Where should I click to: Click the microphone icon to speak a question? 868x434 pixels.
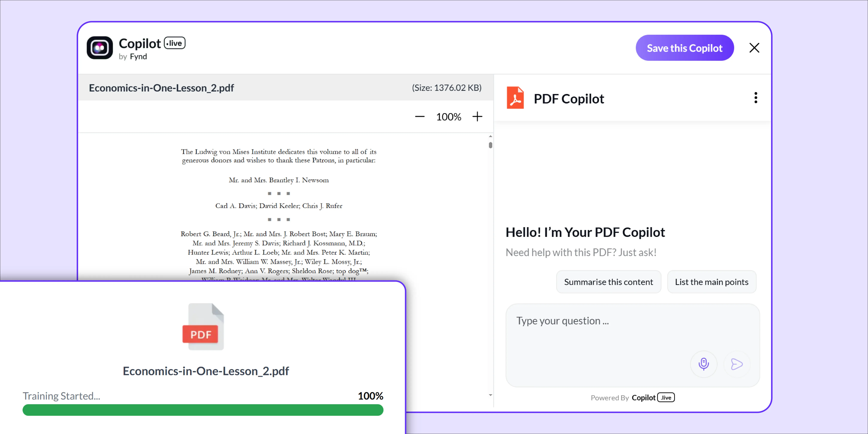(x=704, y=364)
